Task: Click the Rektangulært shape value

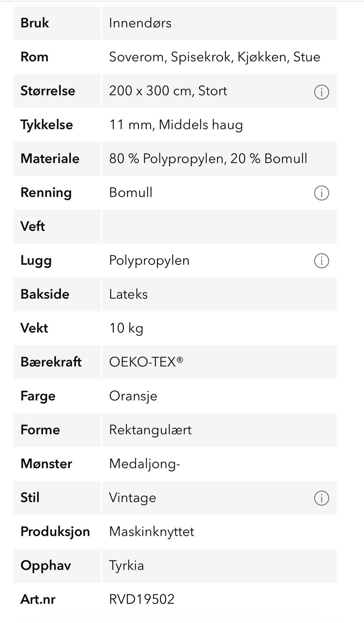Action: point(150,429)
